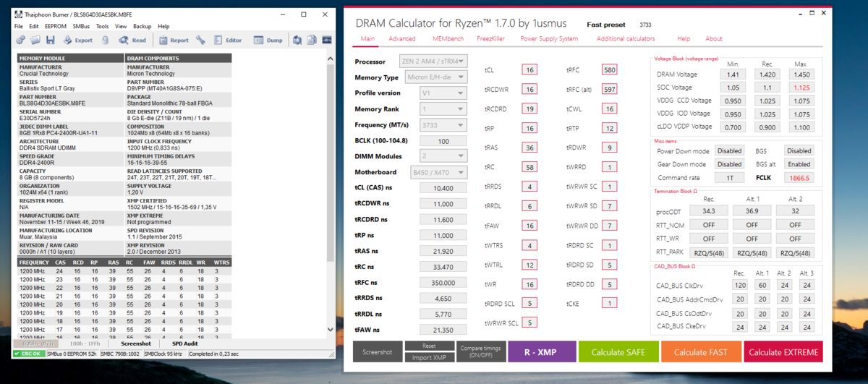This screenshot has height=384, width=868.
Task: Click the Rec. DRAM Voltage value 1.420
Action: coord(767,74)
